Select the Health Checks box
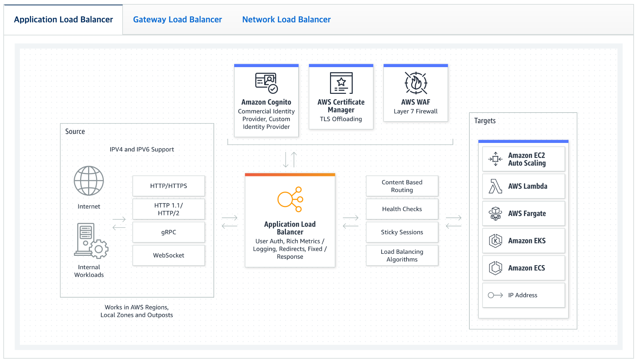The height and width of the screenshot is (364, 640). tap(402, 209)
